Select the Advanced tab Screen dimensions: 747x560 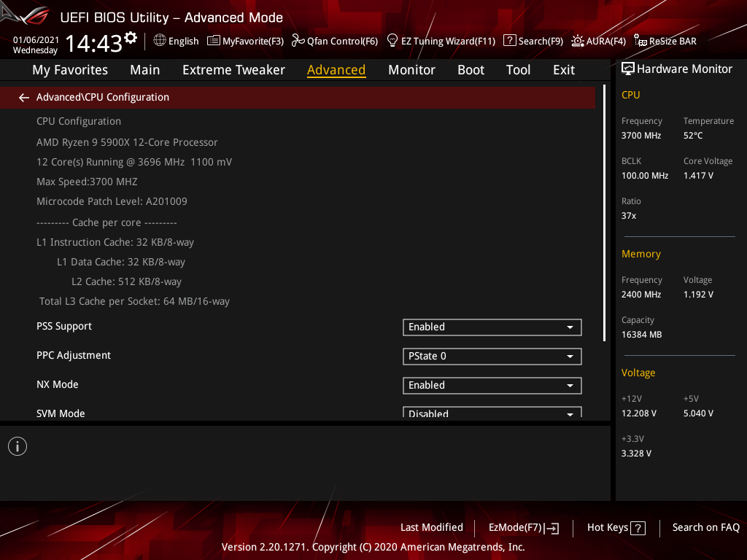pos(336,70)
